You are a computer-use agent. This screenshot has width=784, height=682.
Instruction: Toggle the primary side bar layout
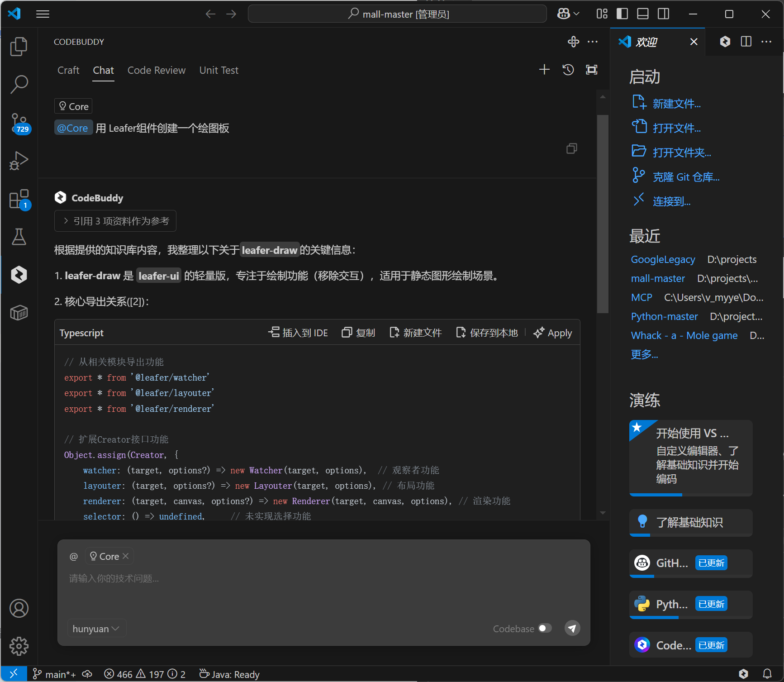coord(622,14)
